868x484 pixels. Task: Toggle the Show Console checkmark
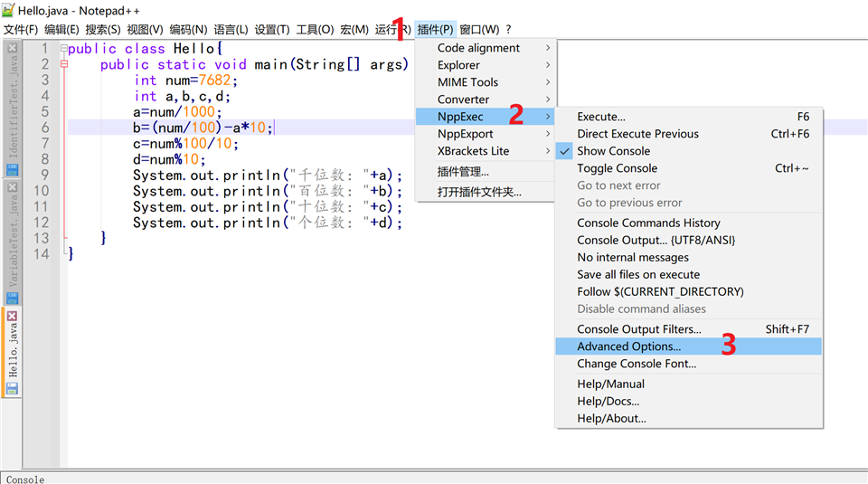pos(689,151)
